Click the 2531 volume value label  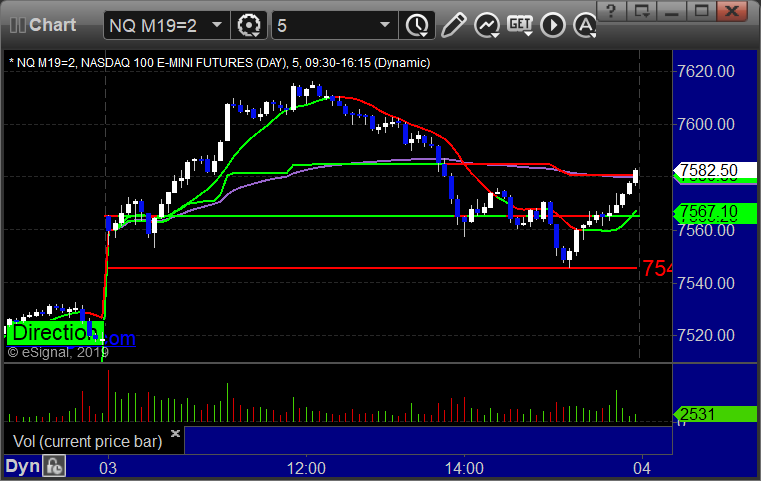click(714, 414)
